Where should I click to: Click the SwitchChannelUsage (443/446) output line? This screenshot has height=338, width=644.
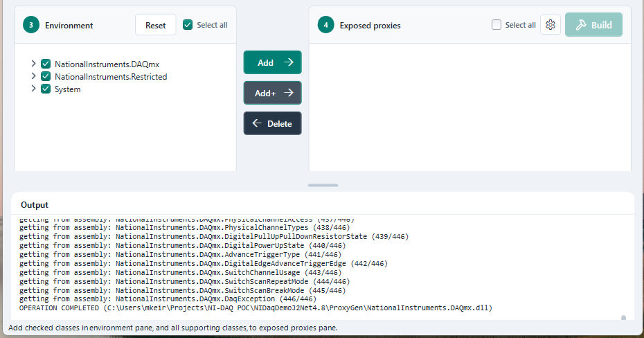(x=180, y=272)
